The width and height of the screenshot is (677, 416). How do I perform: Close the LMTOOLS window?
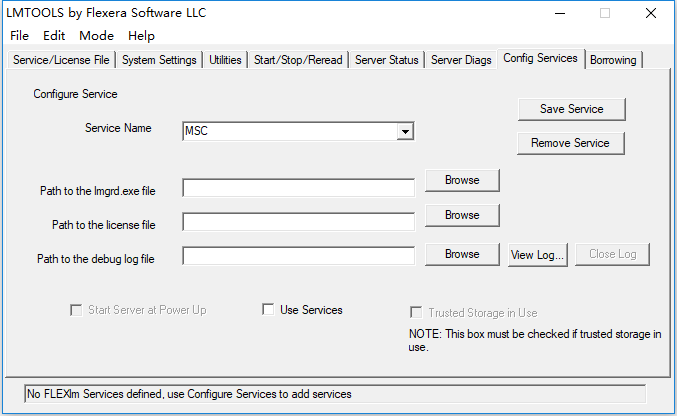coord(651,13)
